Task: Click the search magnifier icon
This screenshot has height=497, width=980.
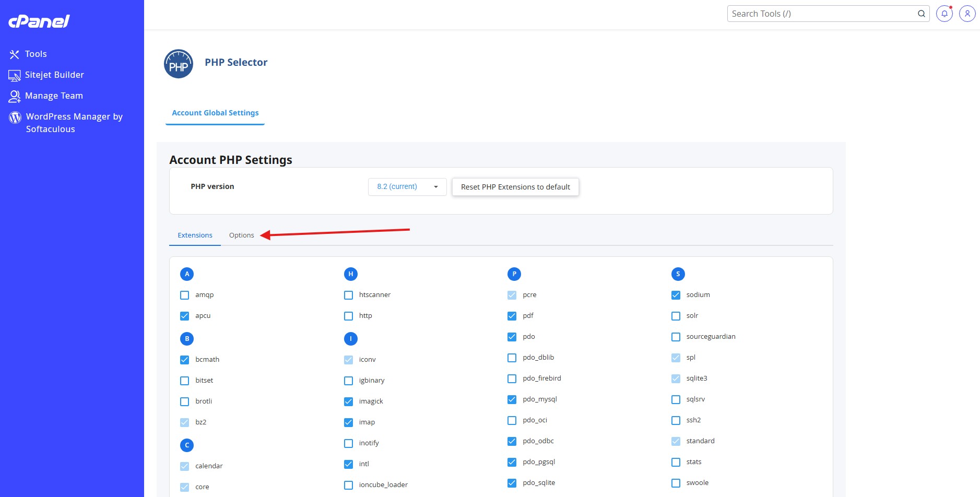Action: (x=922, y=14)
